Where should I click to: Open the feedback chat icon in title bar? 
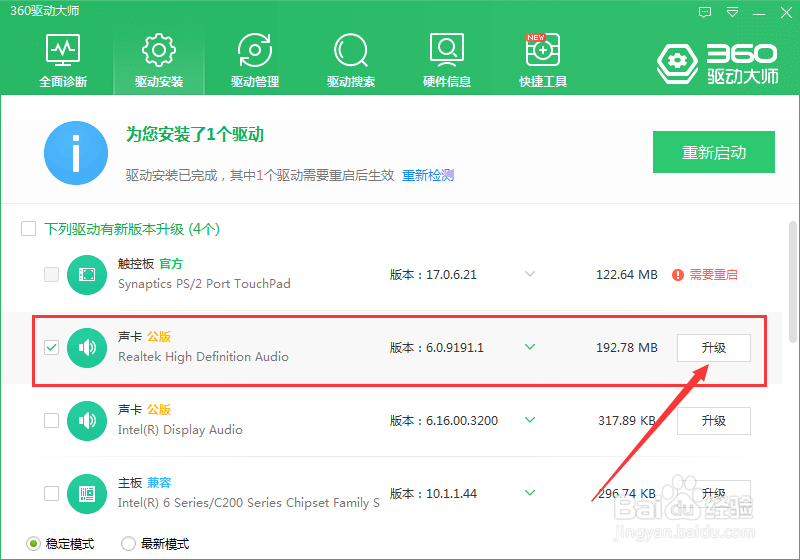705,12
